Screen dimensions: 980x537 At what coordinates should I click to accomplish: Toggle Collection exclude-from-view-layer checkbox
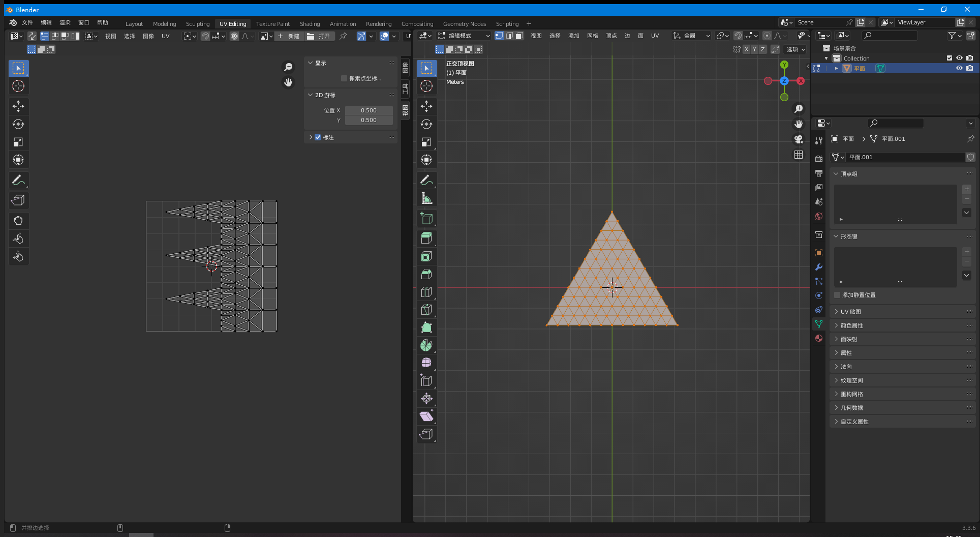[x=950, y=58]
